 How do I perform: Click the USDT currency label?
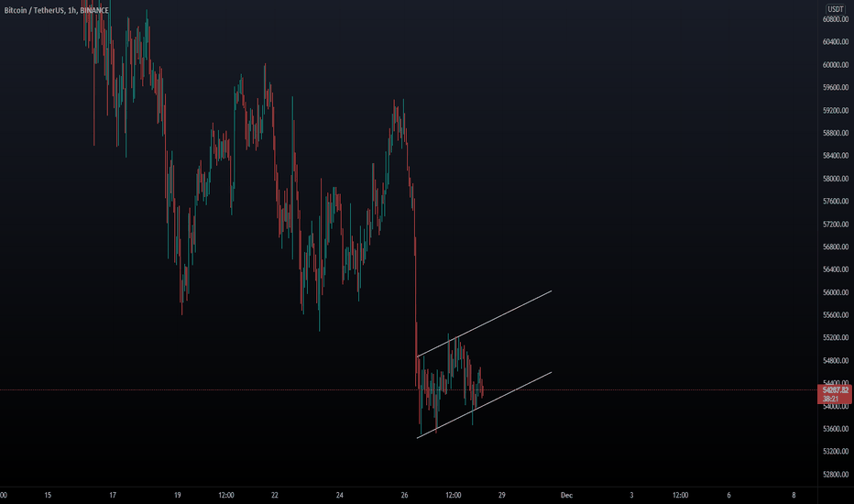836,9
